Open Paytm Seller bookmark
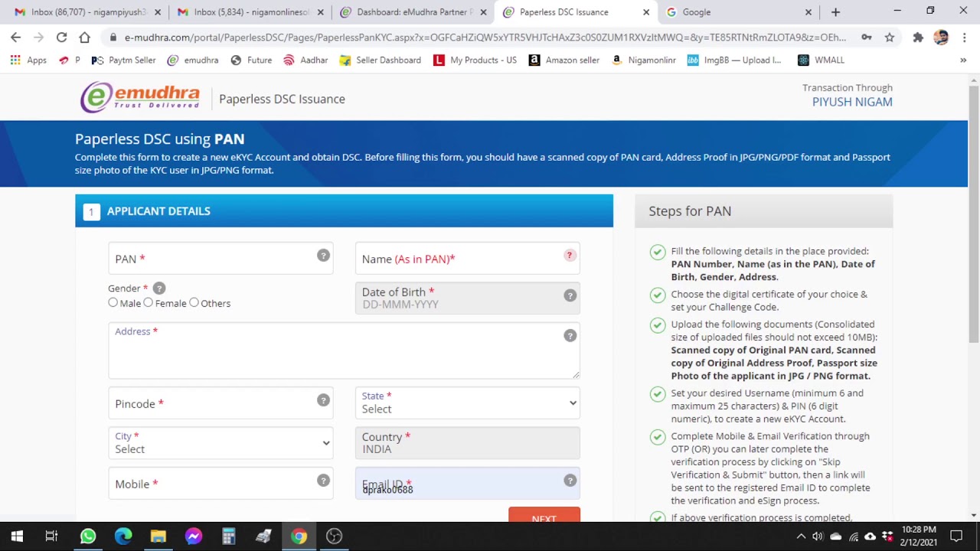This screenshot has width=980, height=551. point(123,60)
